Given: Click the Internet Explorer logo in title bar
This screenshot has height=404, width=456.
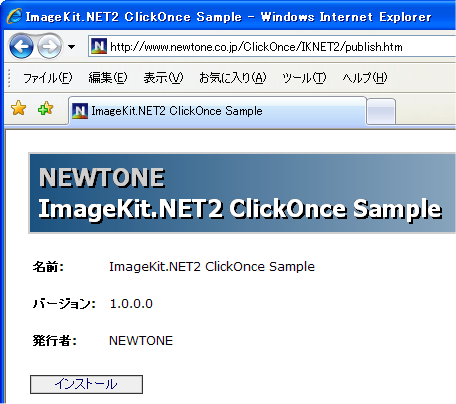Looking at the screenshot, I should 14,16.
